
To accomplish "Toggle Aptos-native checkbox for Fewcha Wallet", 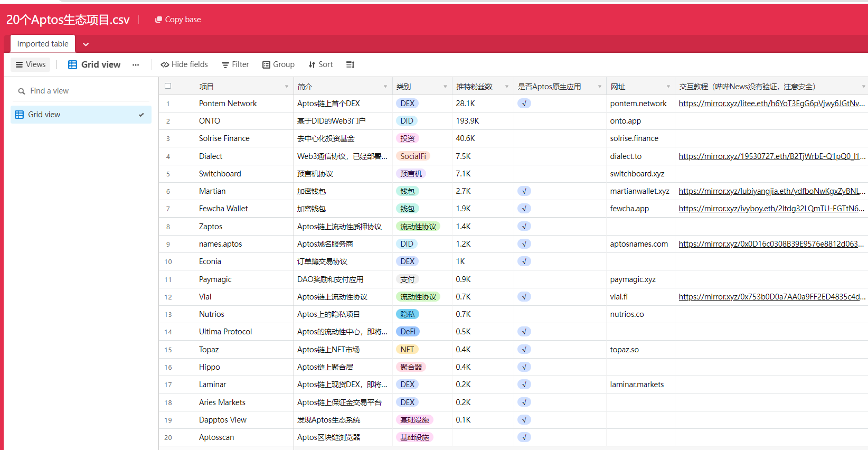I will coord(524,209).
